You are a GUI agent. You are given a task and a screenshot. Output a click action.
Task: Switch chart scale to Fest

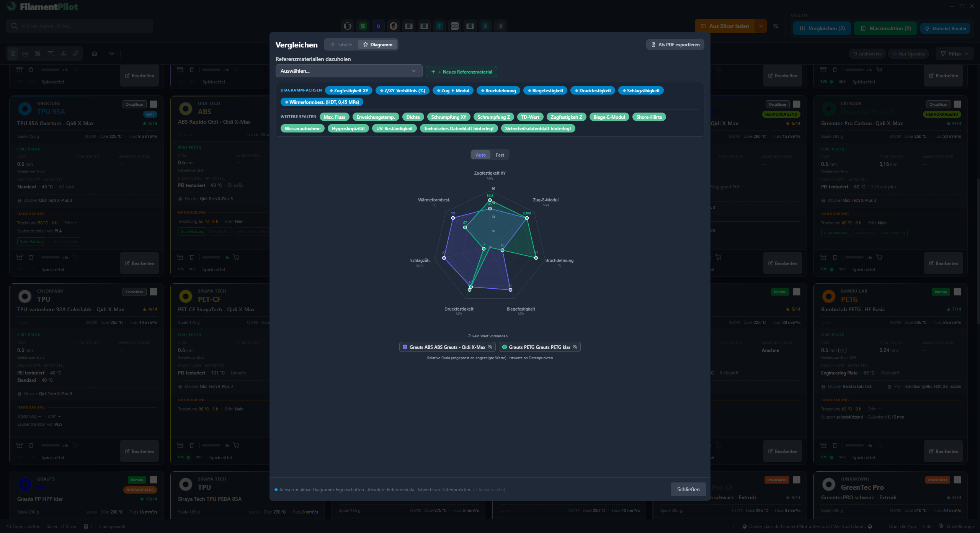pyautogui.click(x=500, y=155)
